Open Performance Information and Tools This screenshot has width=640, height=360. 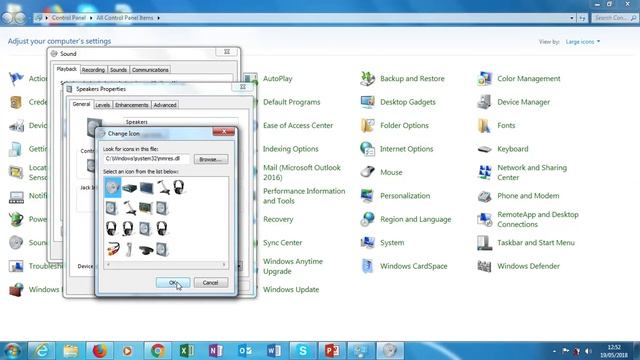(x=304, y=196)
